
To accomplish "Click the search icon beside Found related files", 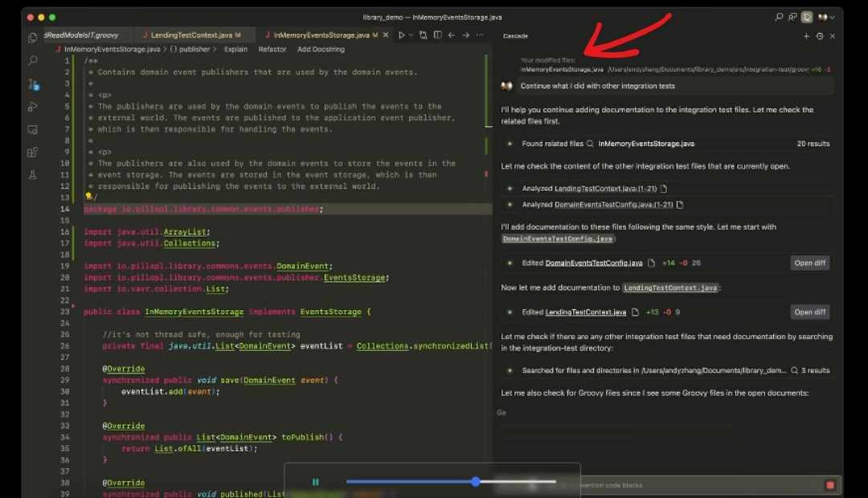I will [590, 144].
